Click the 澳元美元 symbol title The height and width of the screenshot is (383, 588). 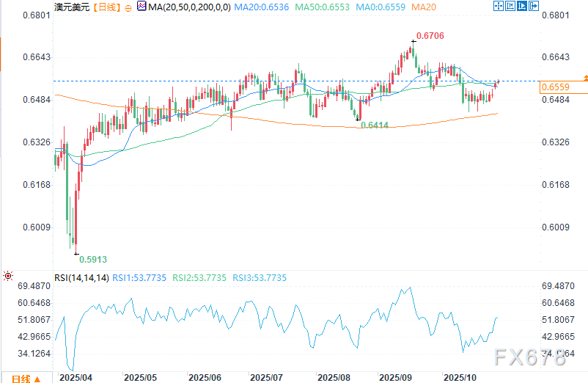72,7
